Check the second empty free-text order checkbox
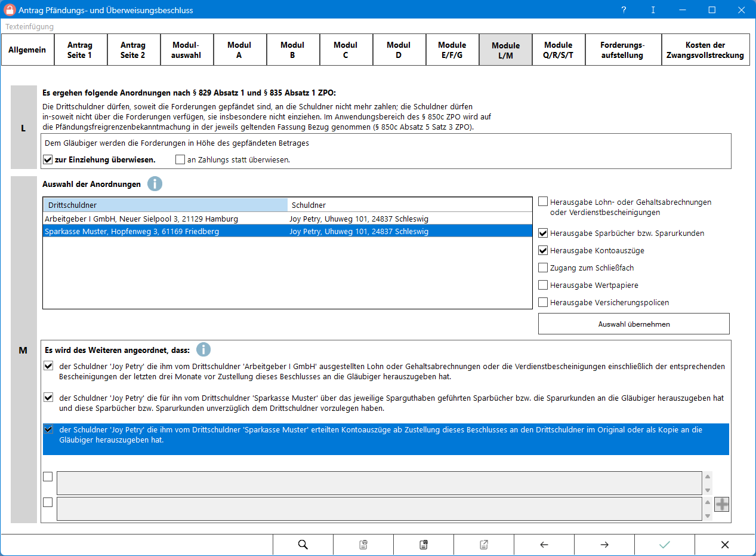 click(x=48, y=502)
